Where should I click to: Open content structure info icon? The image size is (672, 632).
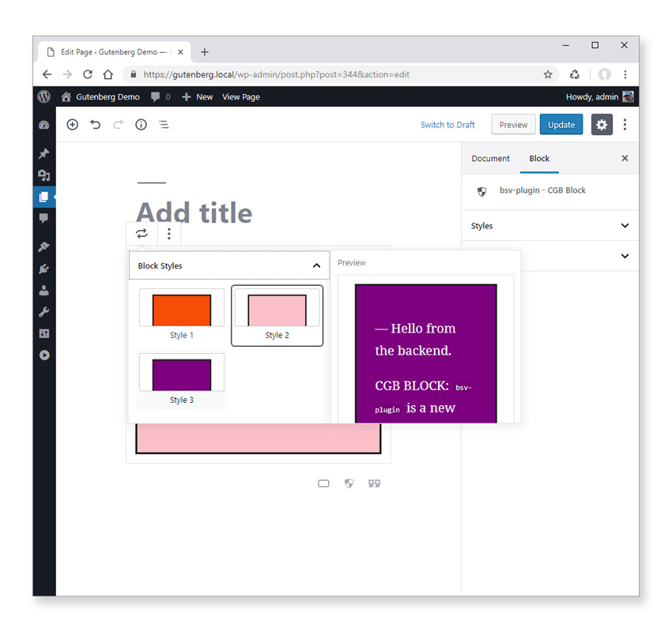pyautogui.click(x=141, y=124)
